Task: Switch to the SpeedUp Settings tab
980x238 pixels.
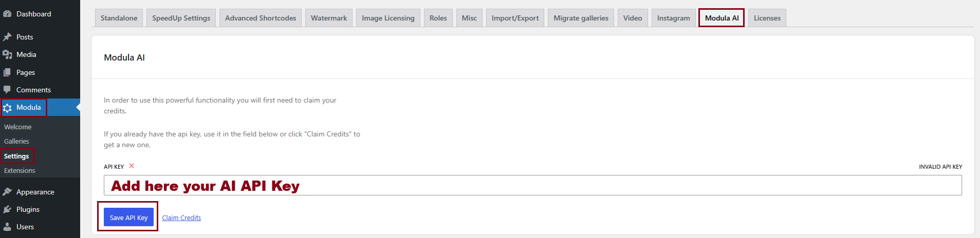Action: (181, 18)
